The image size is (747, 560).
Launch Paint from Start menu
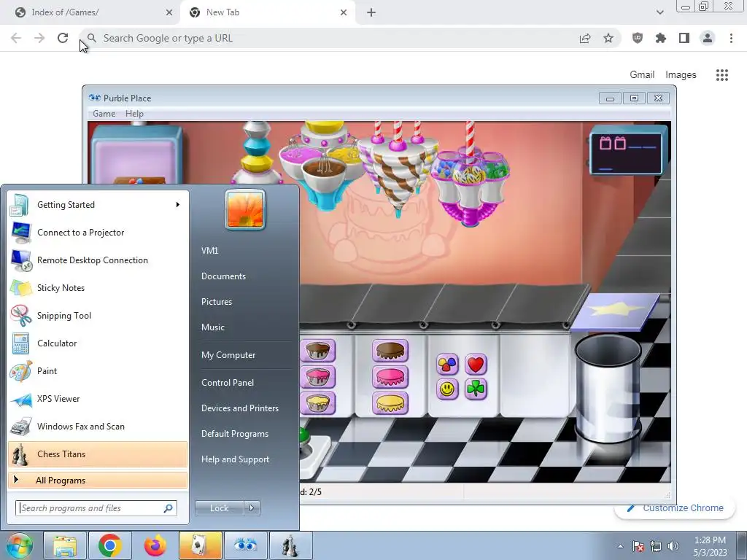pyautogui.click(x=98, y=371)
